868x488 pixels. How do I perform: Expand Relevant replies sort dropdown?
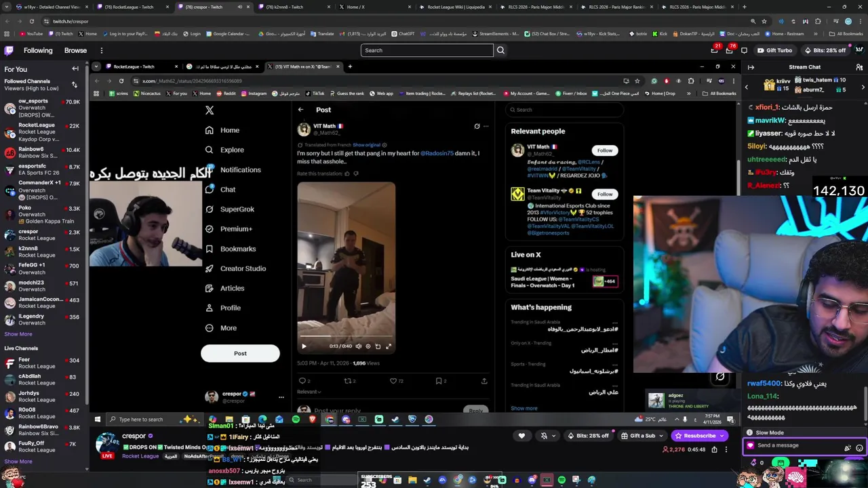[309, 392]
